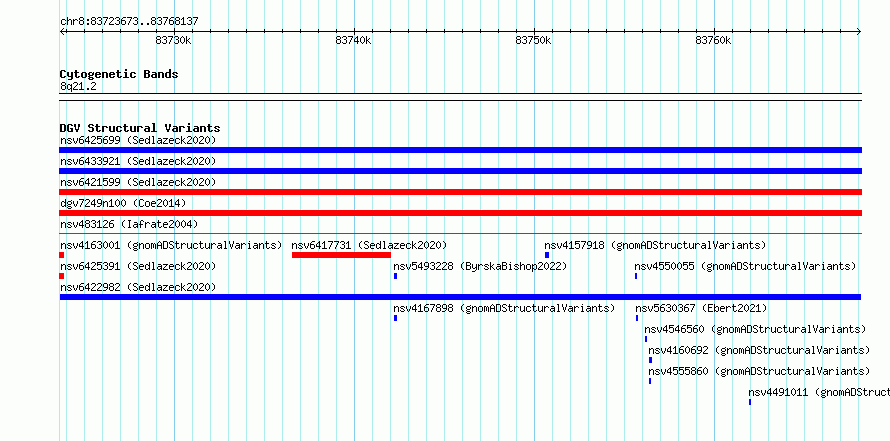Click the blue marker under nsv4160692

coord(650,360)
